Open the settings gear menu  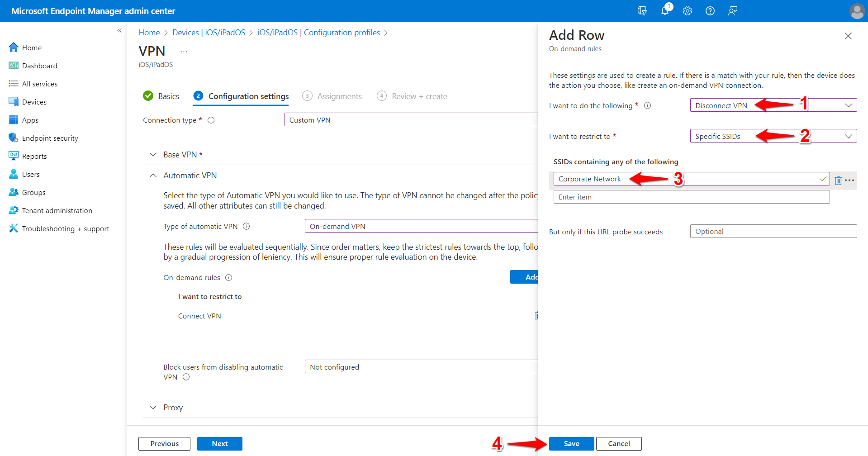pyautogui.click(x=687, y=11)
